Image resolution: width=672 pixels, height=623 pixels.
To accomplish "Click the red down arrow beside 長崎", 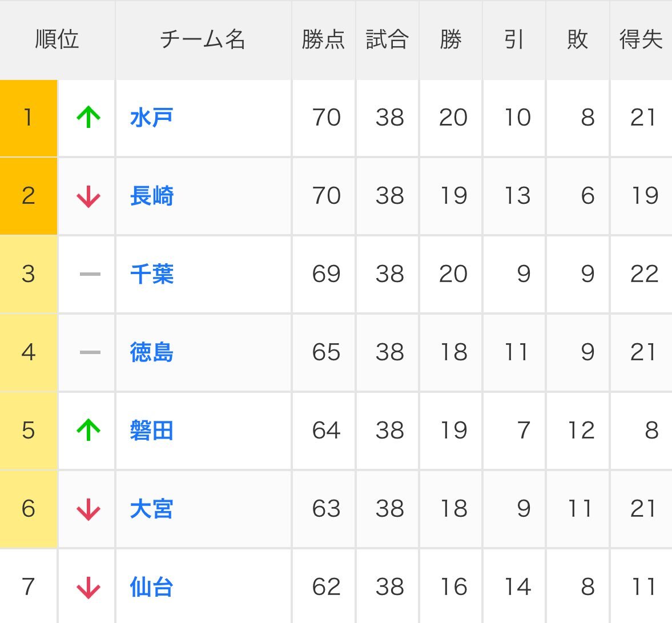I will 87,196.
